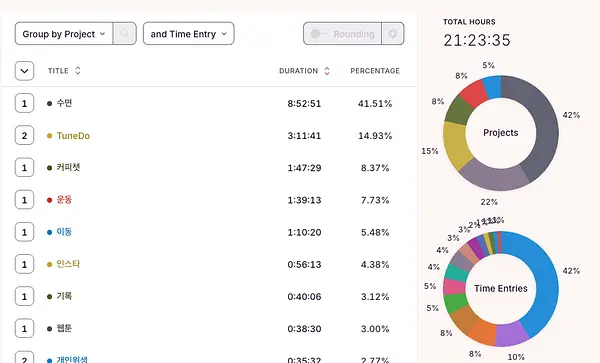Select the 이동 project title
Image resolution: width=600 pixels, height=363 pixels.
click(x=64, y=232)
